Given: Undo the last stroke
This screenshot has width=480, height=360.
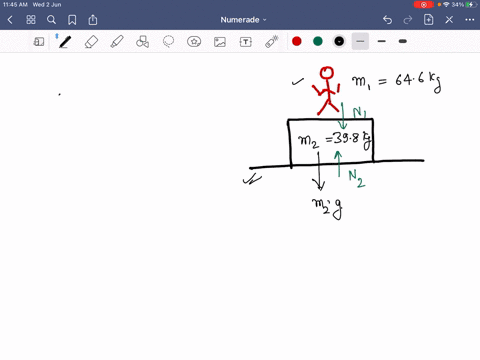Looking at the screenshot, I should (387, 20).
